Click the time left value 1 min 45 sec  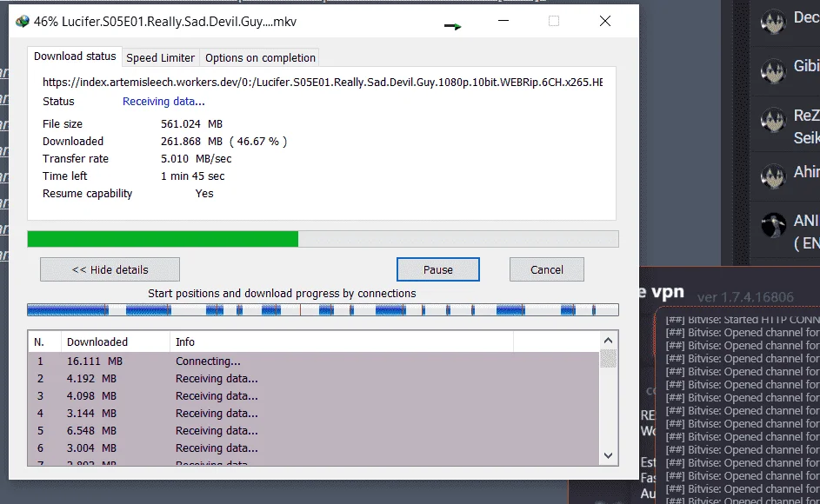point(192,176)
